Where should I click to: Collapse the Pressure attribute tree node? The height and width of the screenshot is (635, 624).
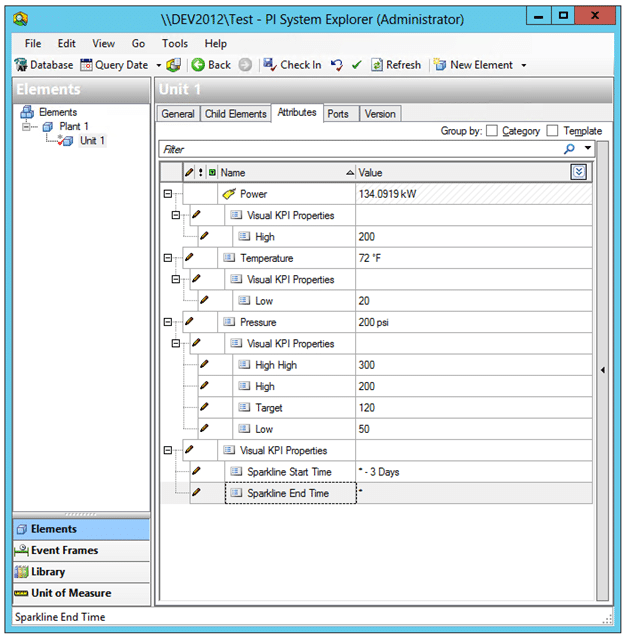[168, 322]
